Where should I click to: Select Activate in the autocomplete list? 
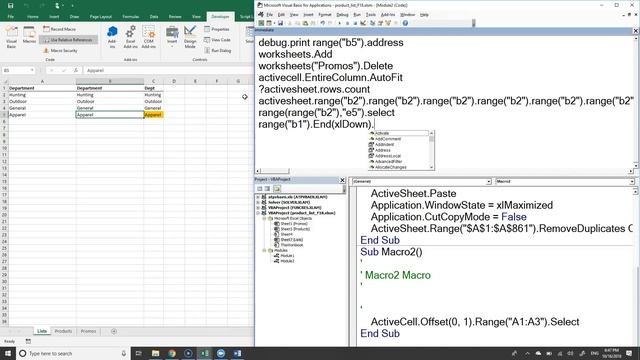coord(399,133)
